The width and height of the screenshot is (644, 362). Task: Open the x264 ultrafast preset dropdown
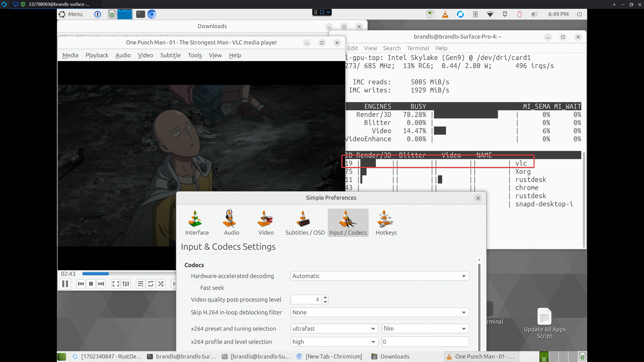click(334, 329)
